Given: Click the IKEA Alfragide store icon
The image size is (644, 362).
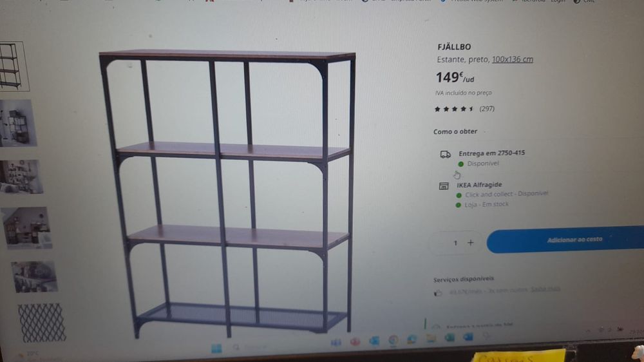Looking at the screenshot, I should (x=444, y=186).
